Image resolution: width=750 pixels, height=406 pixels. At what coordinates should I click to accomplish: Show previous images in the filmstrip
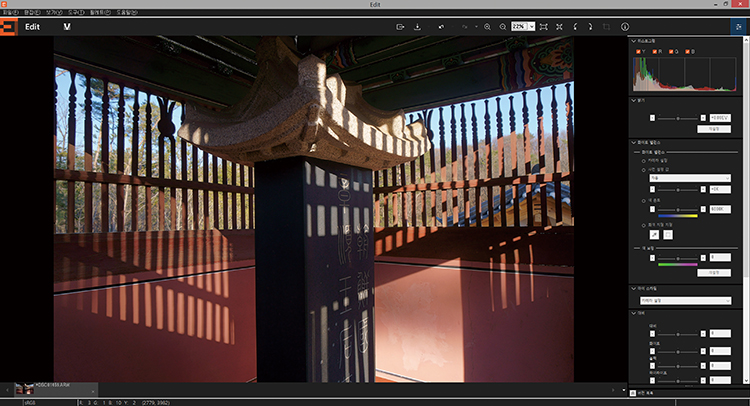click(x=7, y=390)
